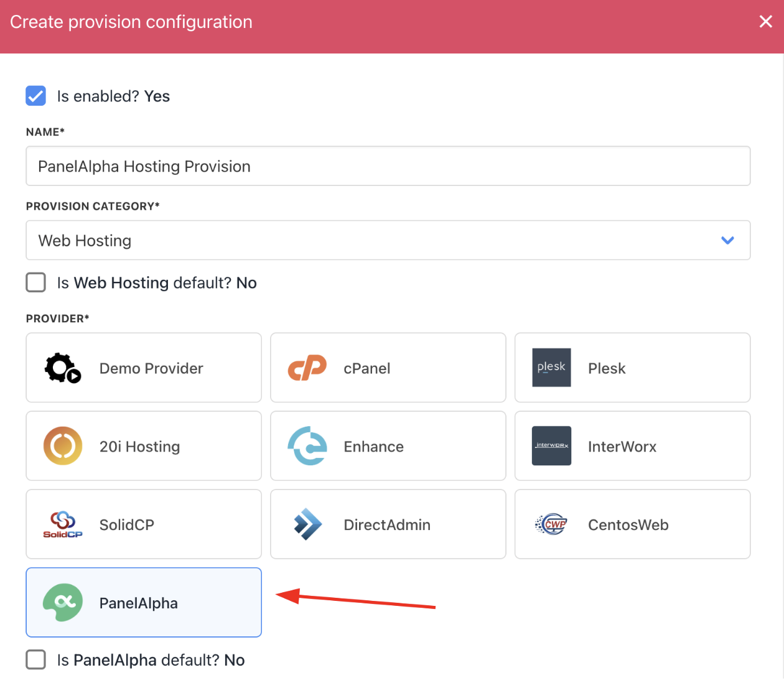The height and width of the screenshot is (688, 784).
Task: Select the Plesk provider label
Action: pos(607,368)
